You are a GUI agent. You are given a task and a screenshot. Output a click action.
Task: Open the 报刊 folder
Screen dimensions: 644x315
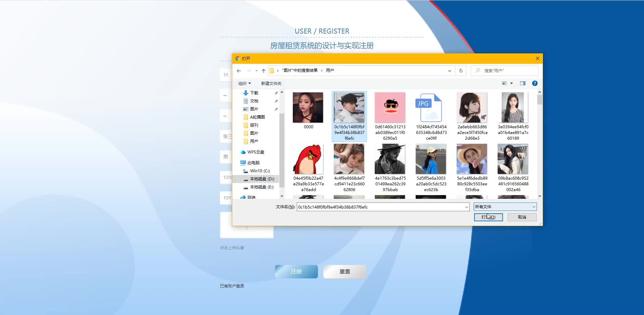point(254,125)
